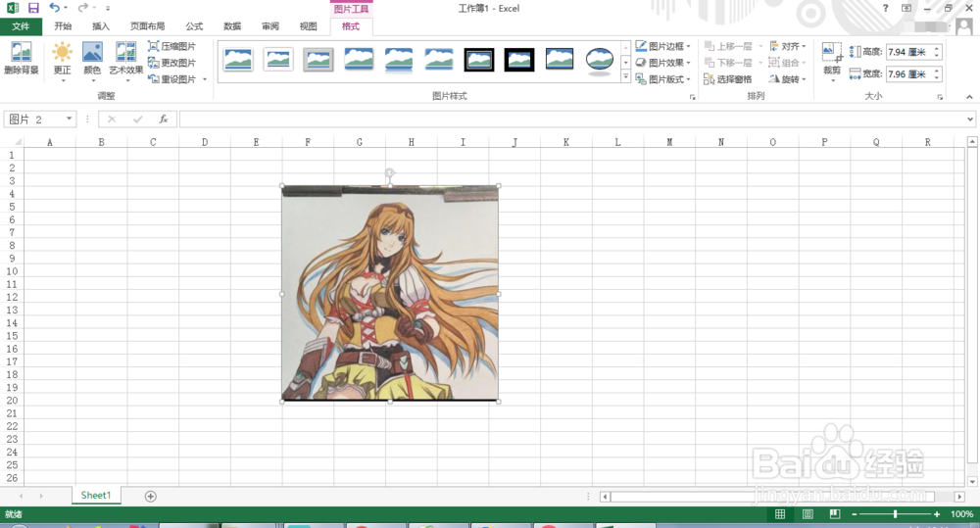Select the anime girl picture
Viewport: 980px width, 528px height.
[x=390, y=294]
